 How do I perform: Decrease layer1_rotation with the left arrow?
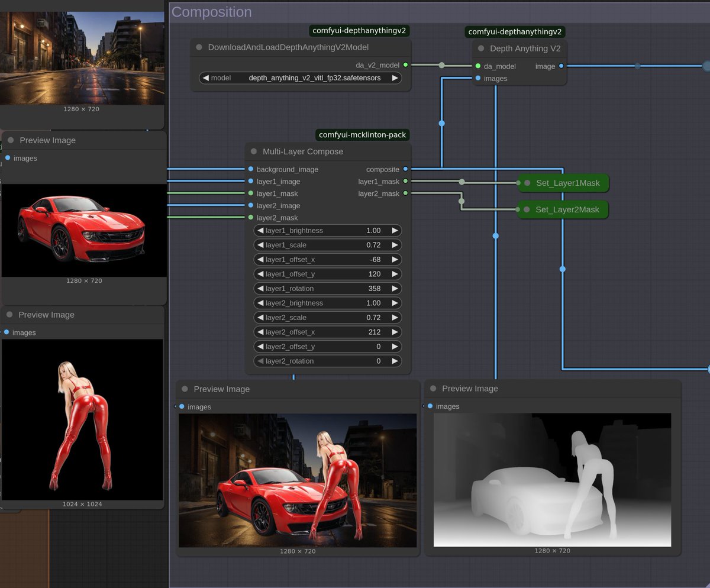point(260,288)
